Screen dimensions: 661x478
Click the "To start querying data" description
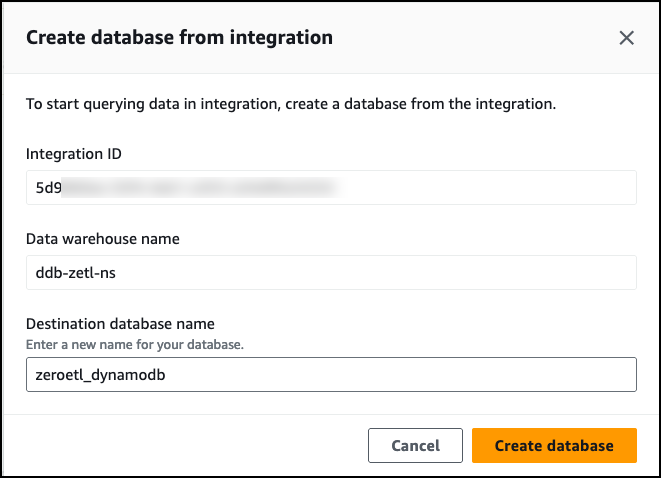(x=290, y=104)
